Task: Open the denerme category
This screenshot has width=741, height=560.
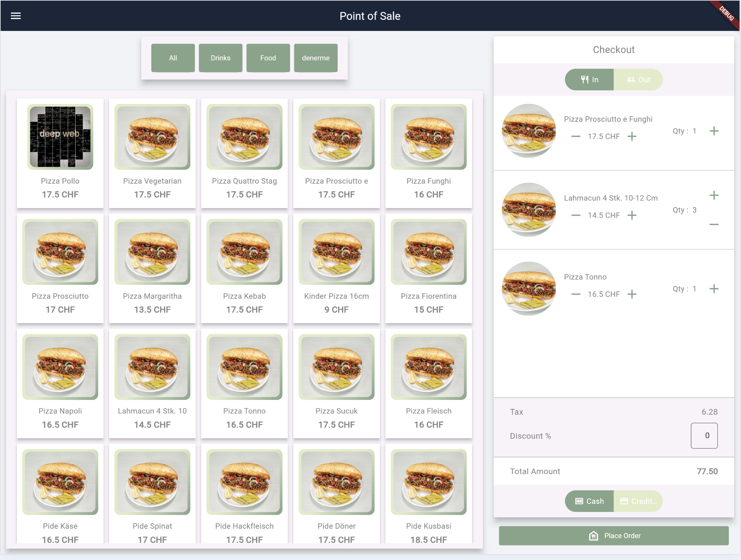Action: [315, 58]
